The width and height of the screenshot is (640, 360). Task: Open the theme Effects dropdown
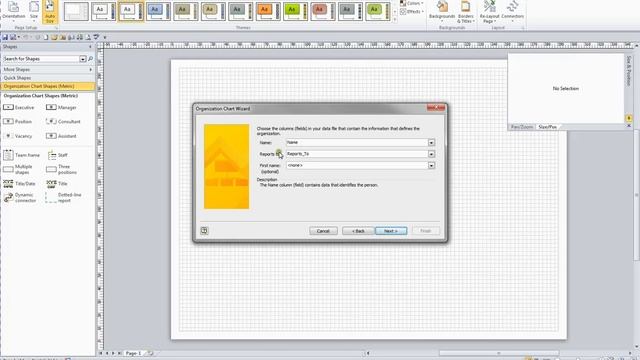tap(411, 11)
